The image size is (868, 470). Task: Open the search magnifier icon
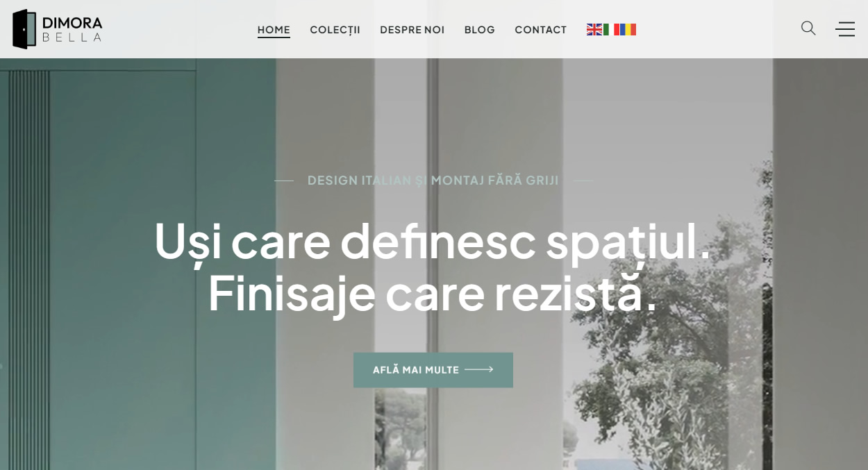(x=808, y=28)
